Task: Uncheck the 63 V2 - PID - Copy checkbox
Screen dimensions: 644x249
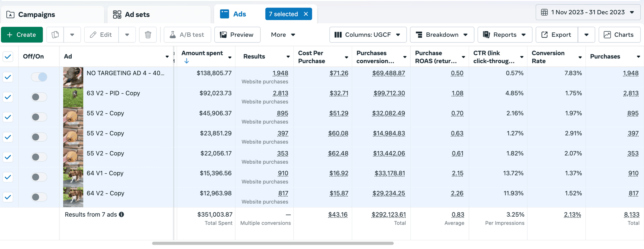Action: coord(8,97)
